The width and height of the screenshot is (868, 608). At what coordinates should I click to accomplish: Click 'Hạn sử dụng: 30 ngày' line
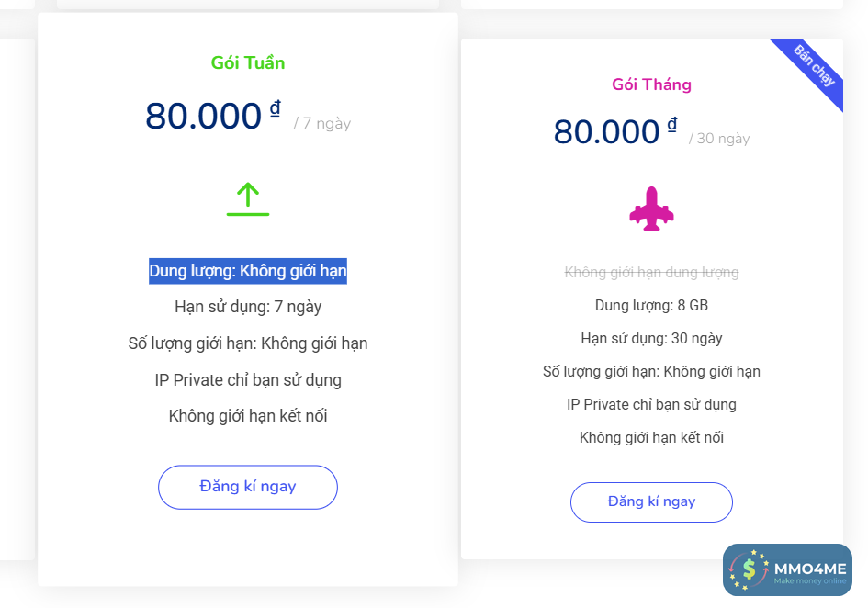coord(651,338)
